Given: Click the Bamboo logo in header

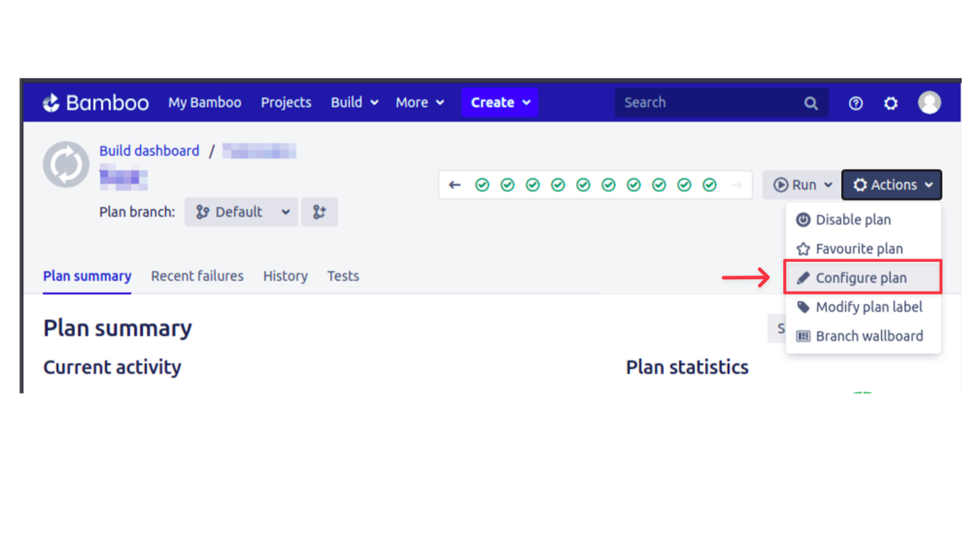Looking at the screenshot, I should click(x=96, y=103).
